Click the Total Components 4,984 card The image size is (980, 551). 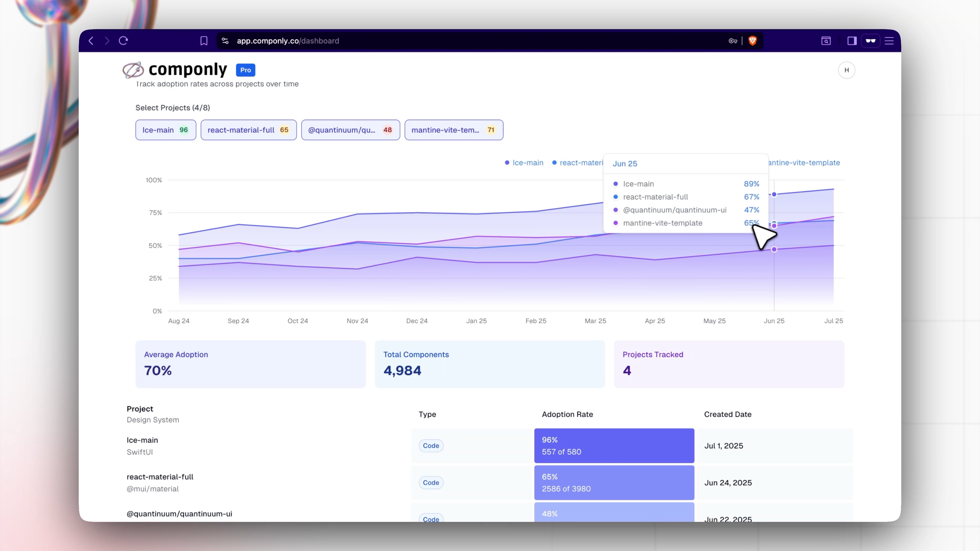[490, 364]
